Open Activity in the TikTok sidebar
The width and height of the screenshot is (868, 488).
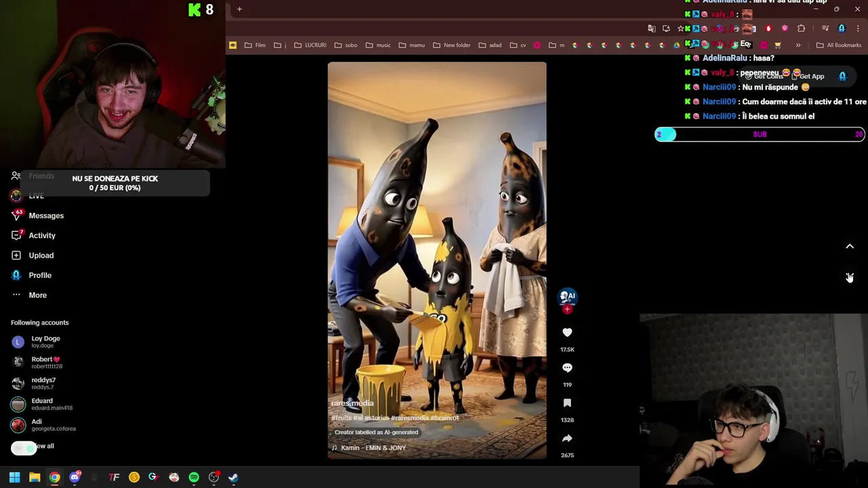pos(42,235)
